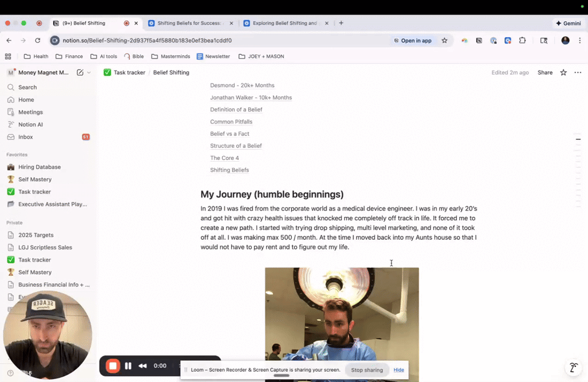Image resolution: width=588 pixels, height=382 pixels.
Task: Open the Finance bookmarks folder
Action: (x=69, y=57)
